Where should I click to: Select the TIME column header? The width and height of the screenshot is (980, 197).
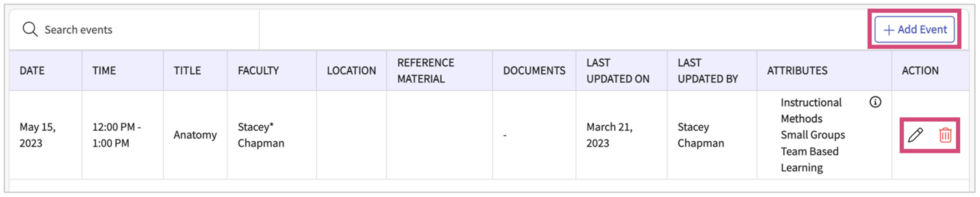pyautogui.click(x=104, y=70)
